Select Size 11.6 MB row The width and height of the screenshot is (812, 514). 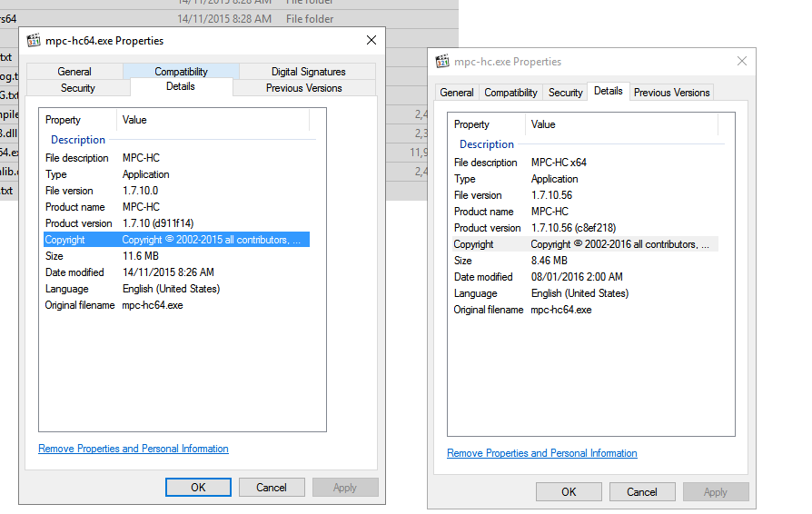(x=176, y=256)
